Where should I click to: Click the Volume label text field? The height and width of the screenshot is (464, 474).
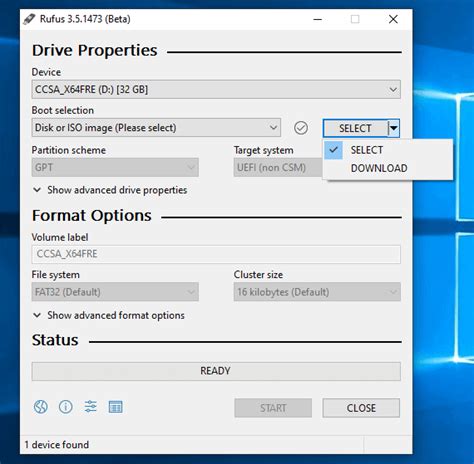(x=216, y=254)
